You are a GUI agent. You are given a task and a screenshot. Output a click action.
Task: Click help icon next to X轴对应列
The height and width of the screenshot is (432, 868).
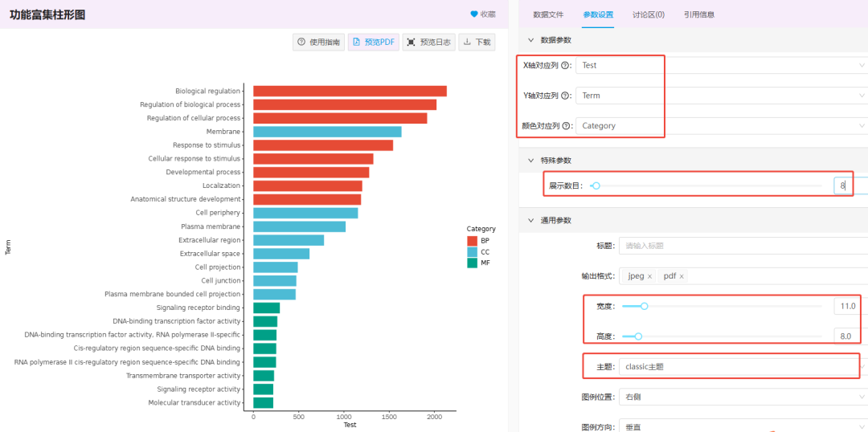point(565,65)
